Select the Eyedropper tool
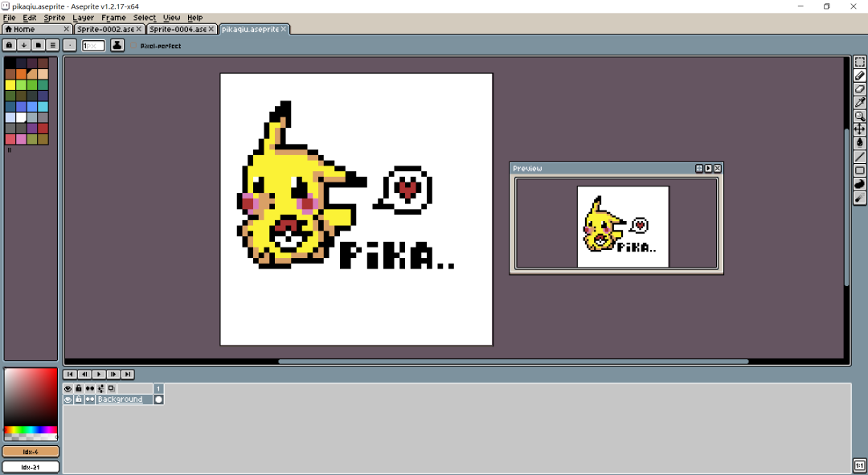The width and height of the screenshot is (868, 475). (860, 102)
